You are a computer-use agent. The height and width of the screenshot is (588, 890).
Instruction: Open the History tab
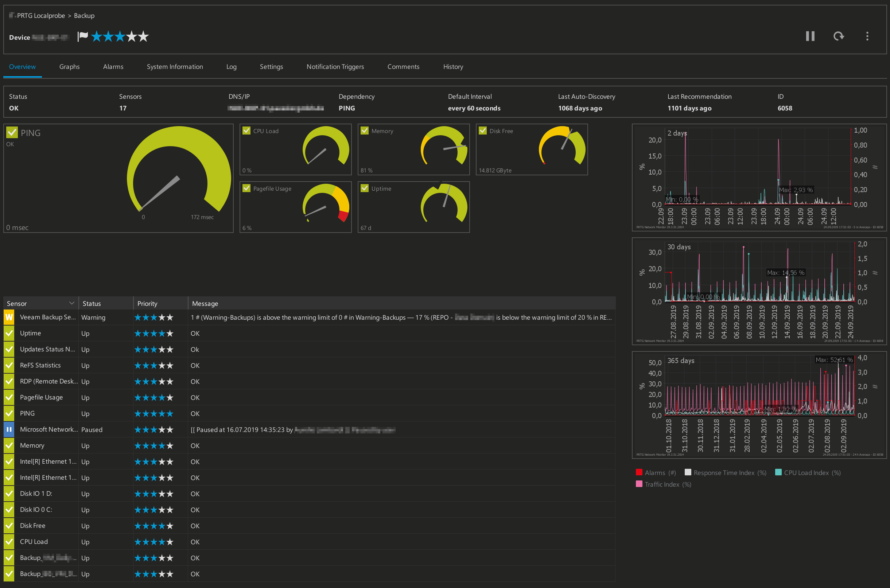pyautogui.click(x=453, y=66)
